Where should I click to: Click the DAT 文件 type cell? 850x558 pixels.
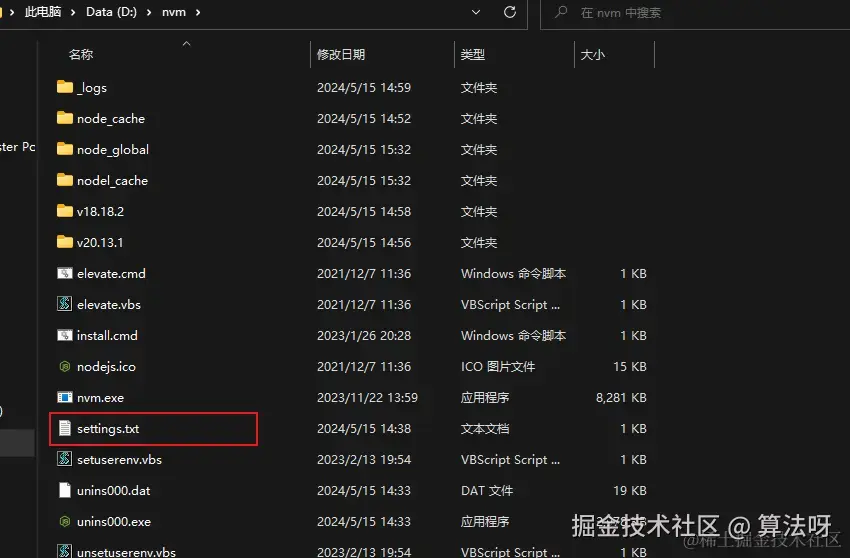tap(487, 490)
